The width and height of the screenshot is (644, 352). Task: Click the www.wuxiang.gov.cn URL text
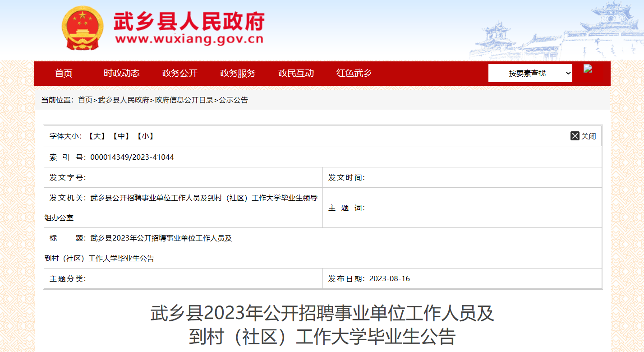189,39
